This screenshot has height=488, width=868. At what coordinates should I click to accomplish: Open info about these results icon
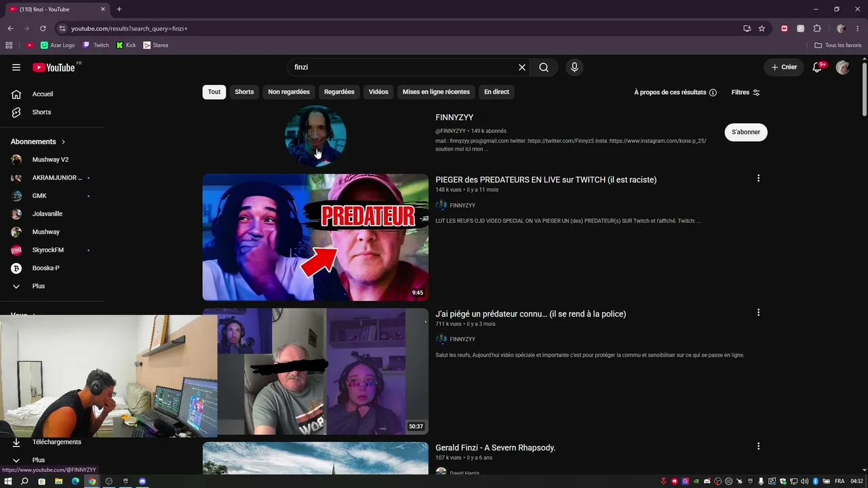tap(713, 92)
